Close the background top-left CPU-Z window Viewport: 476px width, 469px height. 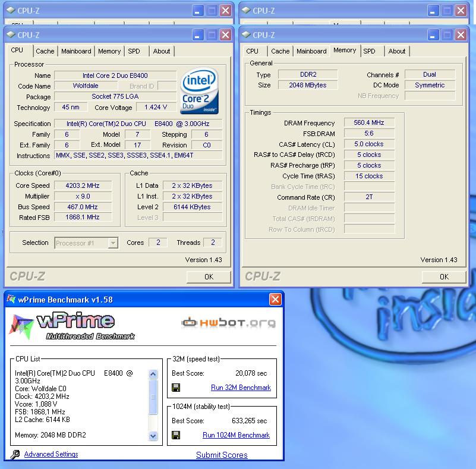226,11
